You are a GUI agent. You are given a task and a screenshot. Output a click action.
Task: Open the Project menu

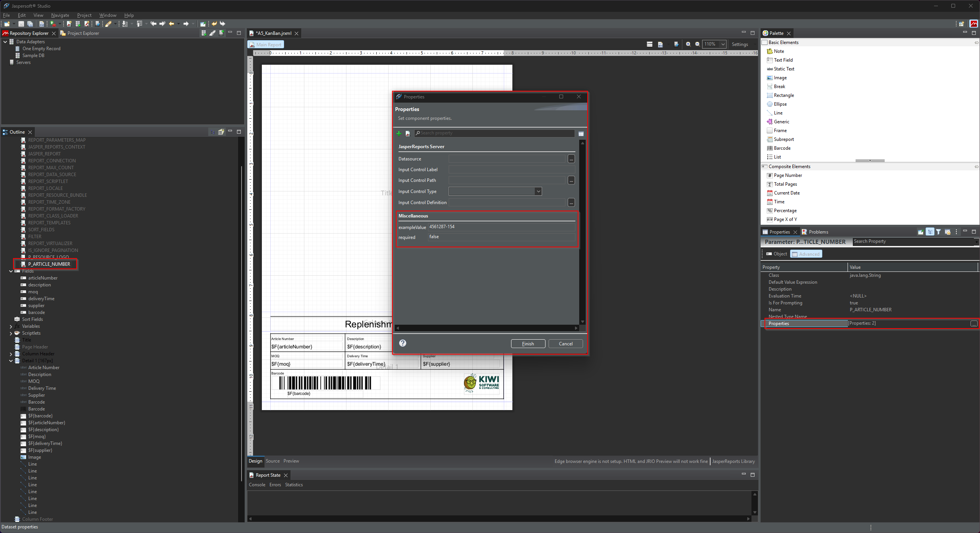[84, 15]
